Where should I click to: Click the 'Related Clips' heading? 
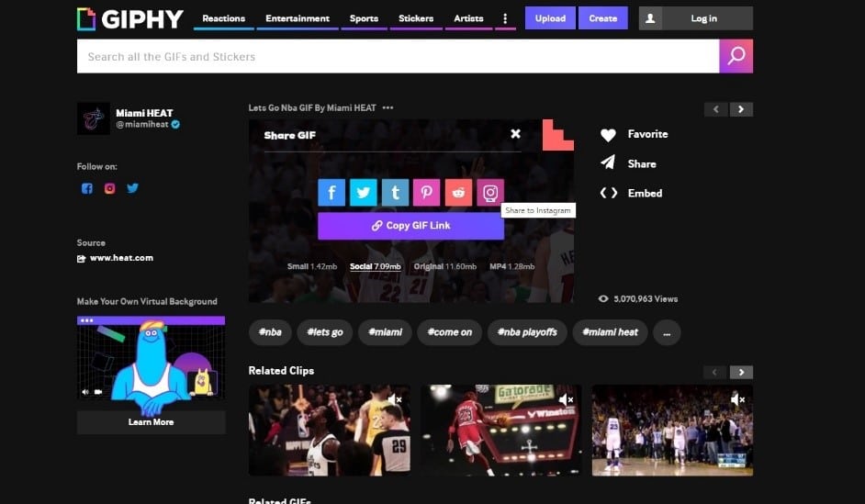pyautogui.click(x=281, y=371)
